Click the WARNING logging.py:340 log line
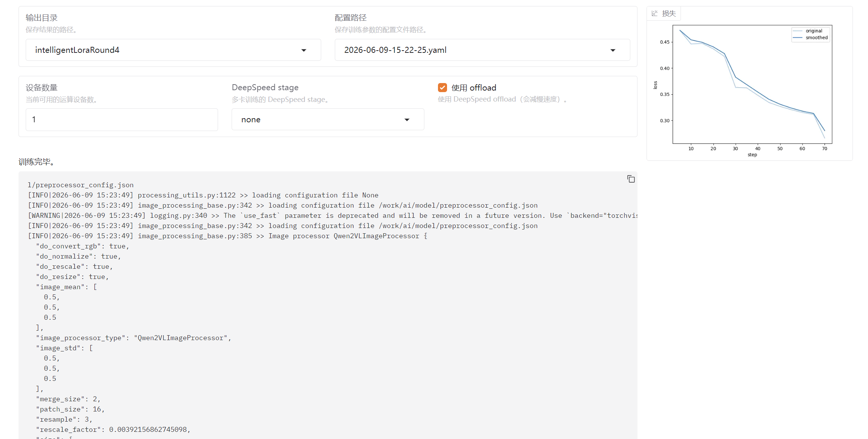This screenshot has height=439, width=868. click(x=333, y=216)
